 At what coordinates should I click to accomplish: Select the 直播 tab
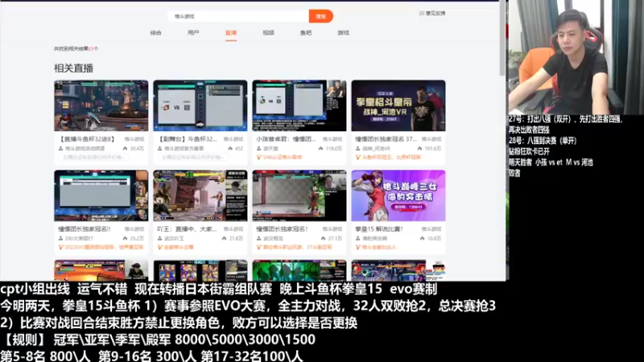[231, 33]
